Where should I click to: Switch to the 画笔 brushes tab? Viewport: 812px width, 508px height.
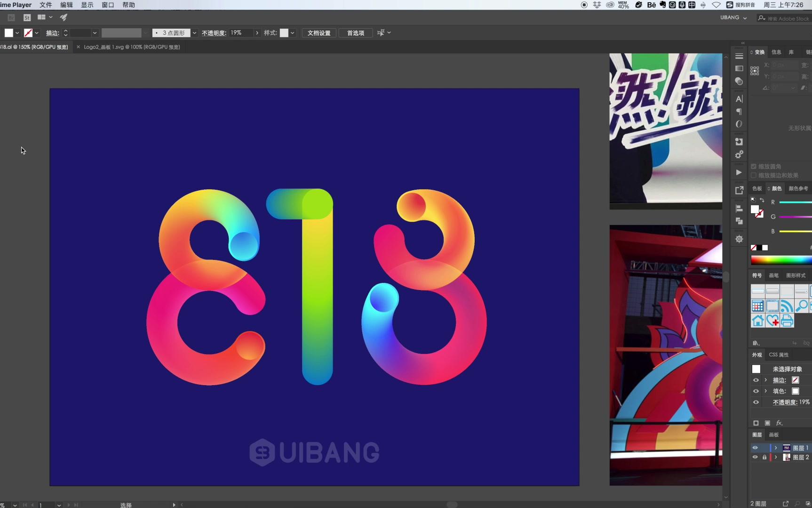(773, 275)
